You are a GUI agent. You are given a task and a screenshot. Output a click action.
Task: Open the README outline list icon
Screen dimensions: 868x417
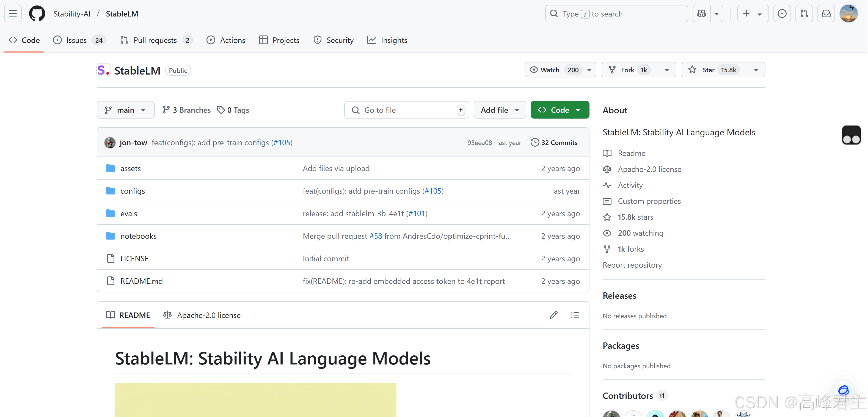pos(575,315)
